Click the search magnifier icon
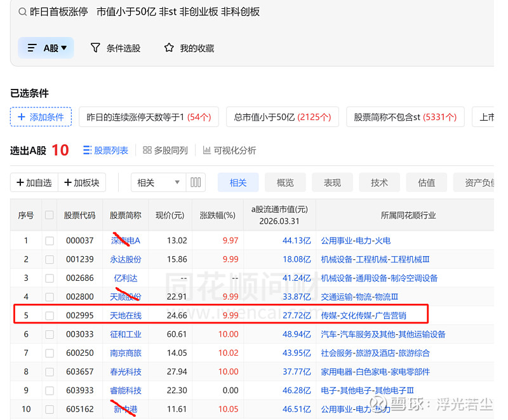Image resolution: width=508 pixels, height=420 pixels. (22, 12)
